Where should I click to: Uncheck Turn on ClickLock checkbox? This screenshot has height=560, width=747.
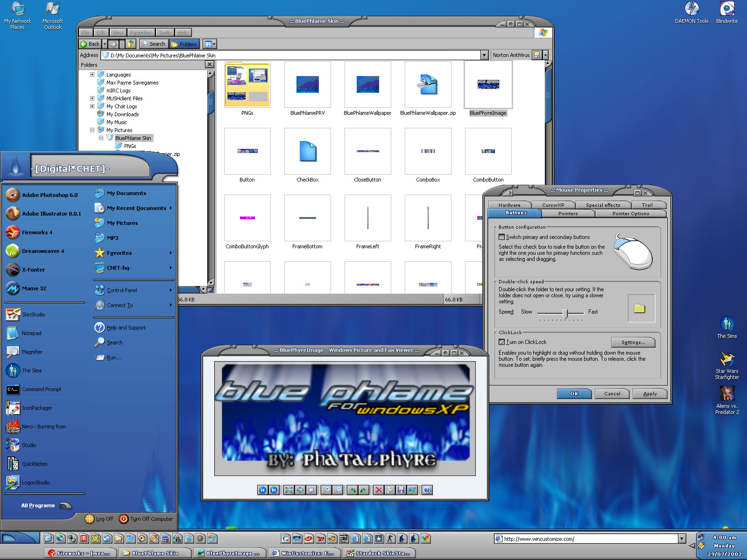click(501, 342)
